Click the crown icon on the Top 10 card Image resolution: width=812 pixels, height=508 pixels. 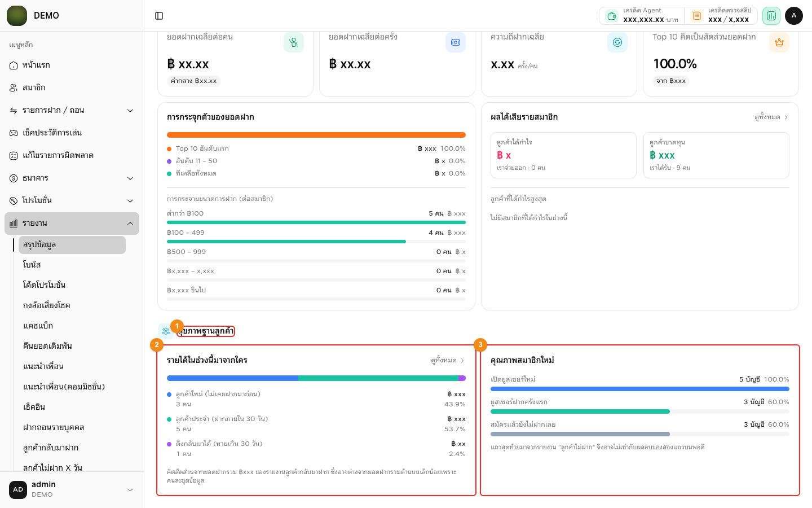(779, 42)
